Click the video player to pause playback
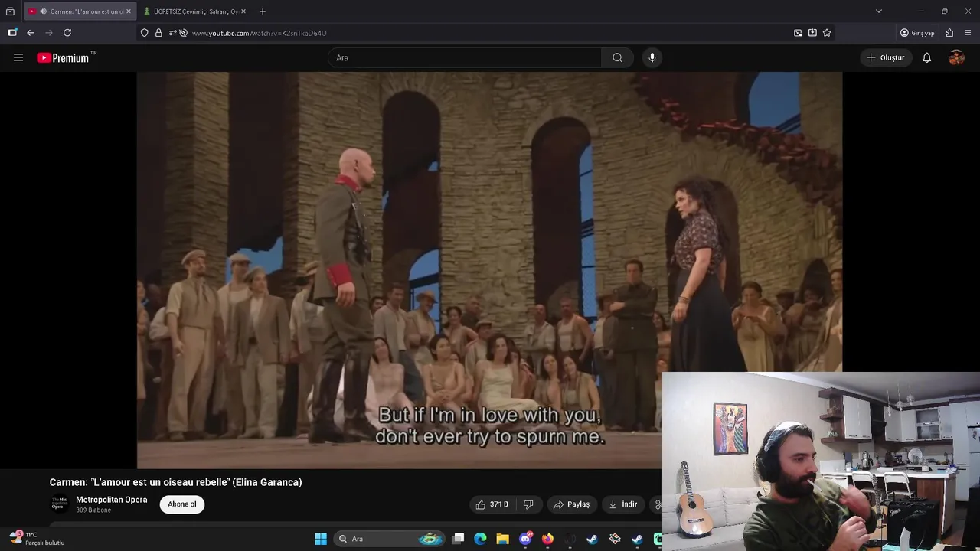The height and width of the screenshot is (551, 980). pyautogui.click(x=490, y=270)
